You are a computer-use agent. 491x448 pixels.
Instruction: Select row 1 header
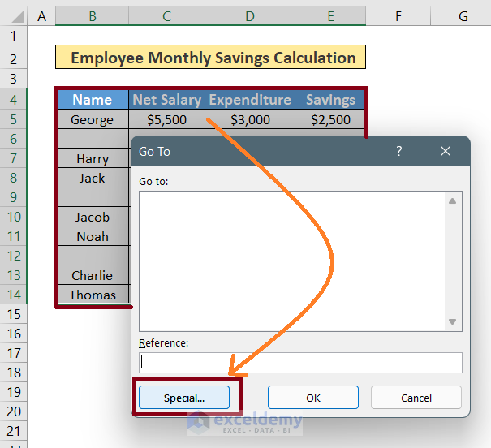13,36
